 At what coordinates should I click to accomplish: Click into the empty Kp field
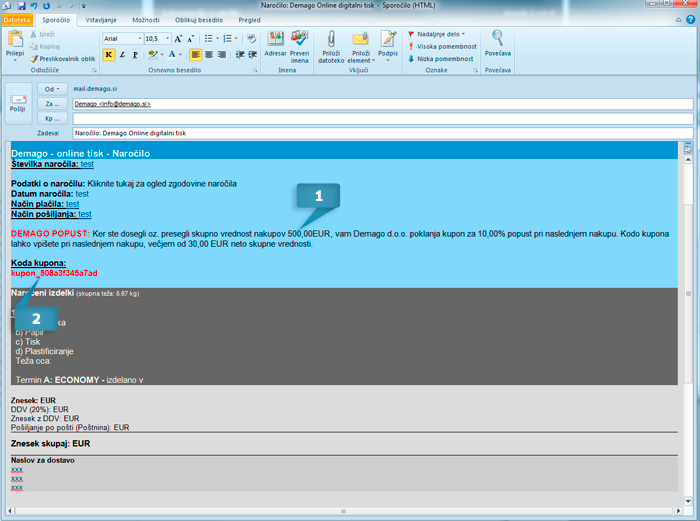[383, 119]
